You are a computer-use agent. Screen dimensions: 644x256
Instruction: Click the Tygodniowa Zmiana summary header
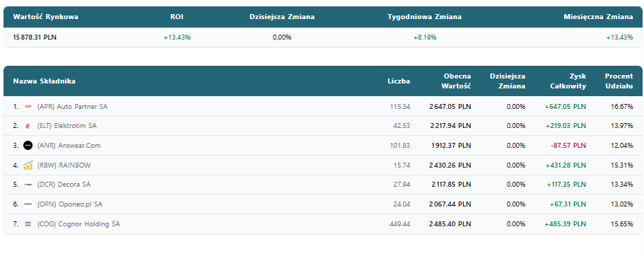coord(425,17)
